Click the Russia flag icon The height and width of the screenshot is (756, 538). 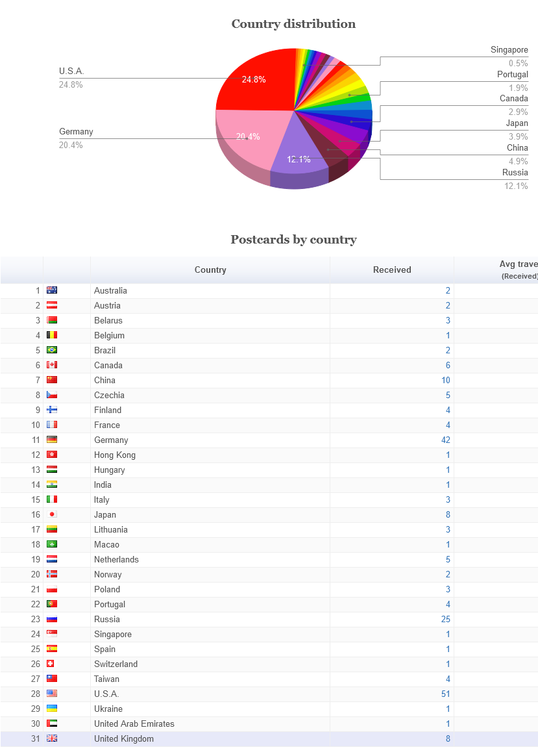52,619
